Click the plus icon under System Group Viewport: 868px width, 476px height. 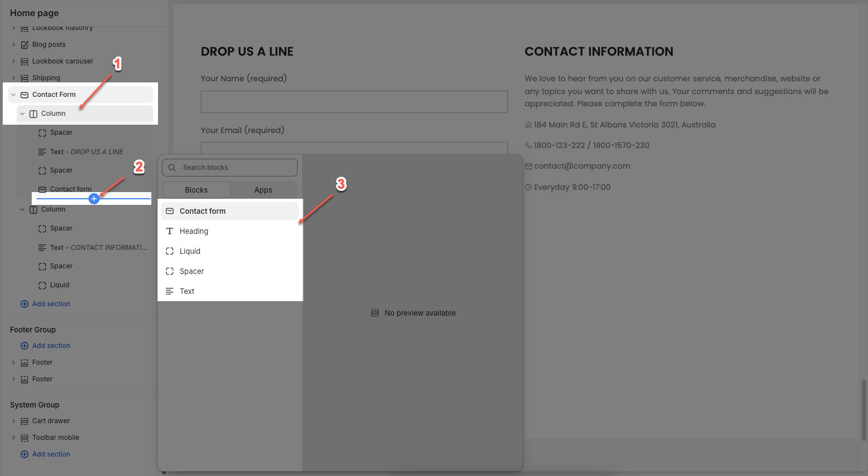[x=24, y=454]
